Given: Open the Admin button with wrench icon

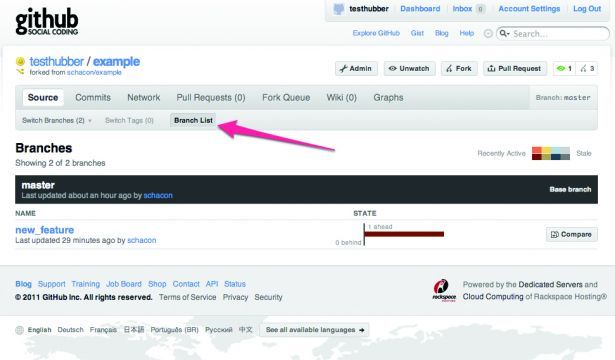Looking at the screenshot, I should tap(356, 69).
